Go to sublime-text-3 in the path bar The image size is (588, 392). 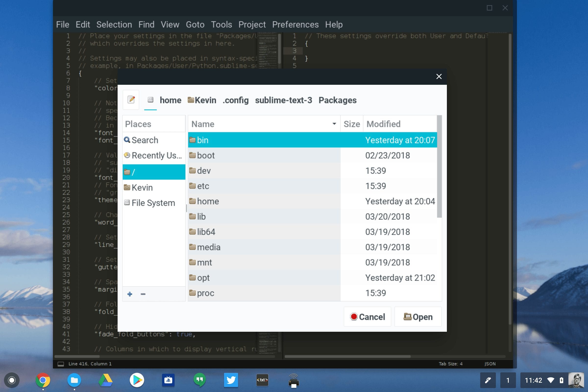click(x=283, y=100)
